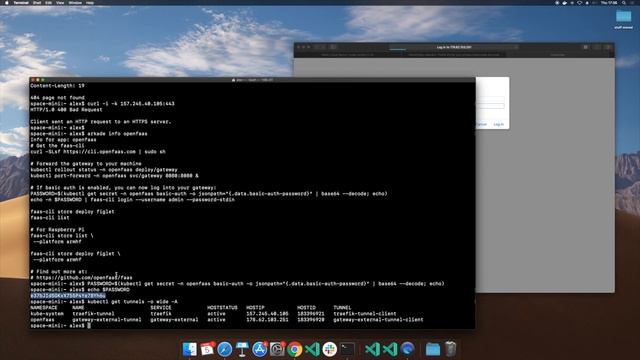Click the sidebar button in the browser toolbar

(333, 47)
